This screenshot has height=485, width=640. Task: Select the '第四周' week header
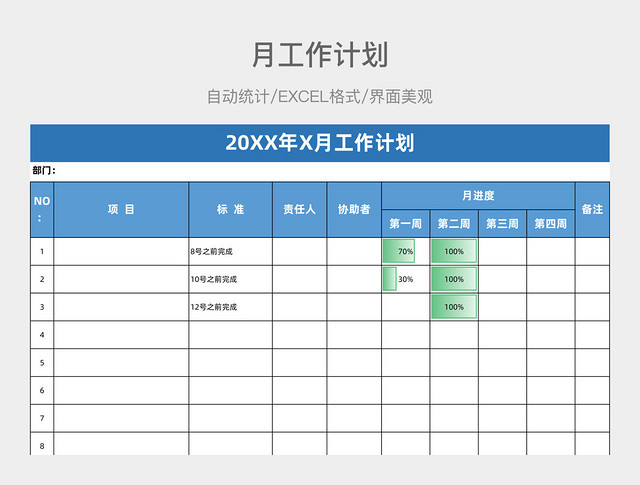coord(551,224)
